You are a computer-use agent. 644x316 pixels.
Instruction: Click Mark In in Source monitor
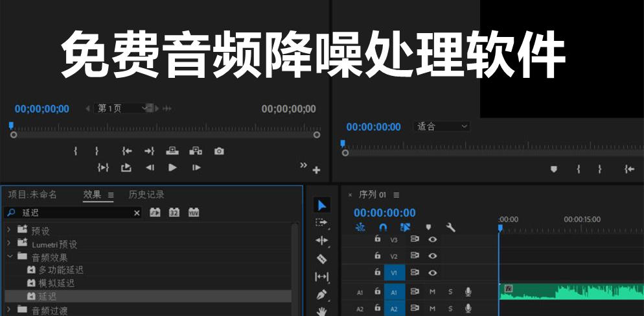[76, 151]
